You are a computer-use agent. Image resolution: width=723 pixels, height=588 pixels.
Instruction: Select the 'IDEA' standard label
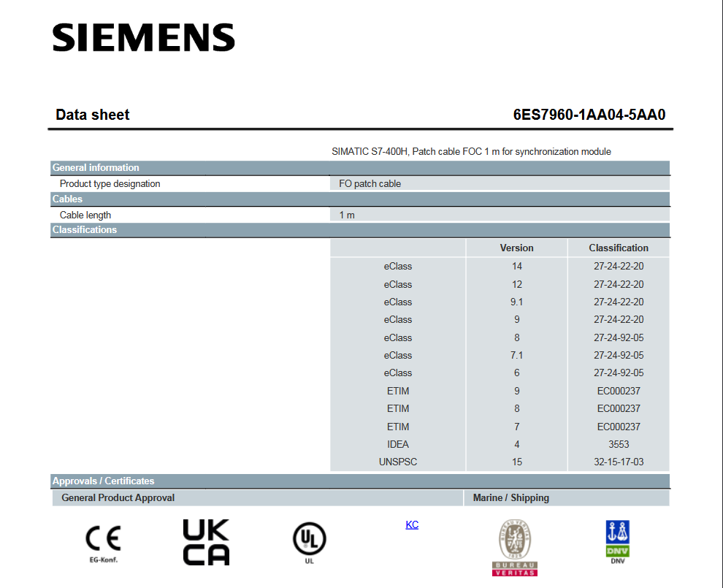pos(398,444)
